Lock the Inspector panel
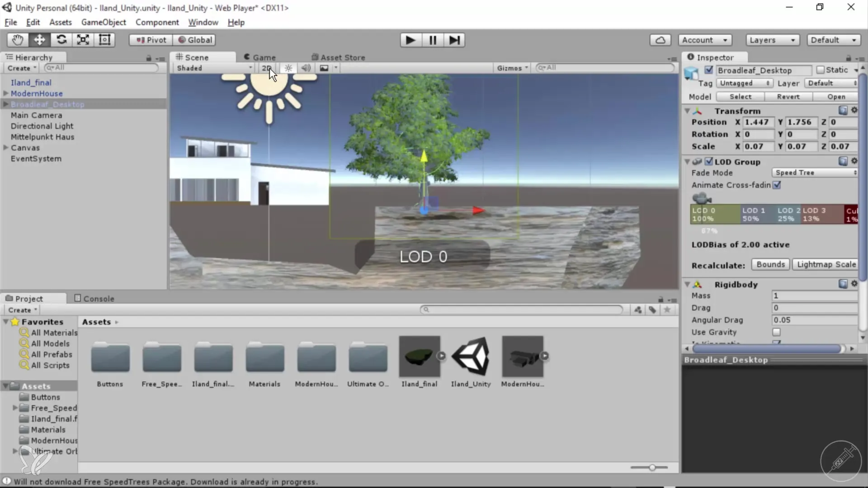This screenshot has height=488, width=868. (848, 58)
